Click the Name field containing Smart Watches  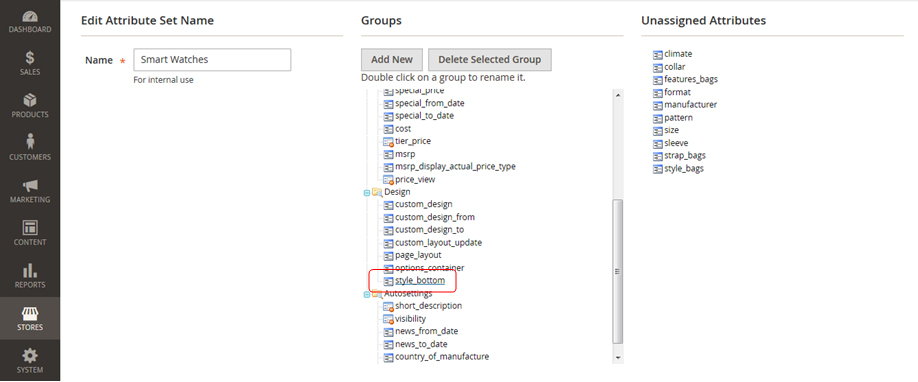213,60
